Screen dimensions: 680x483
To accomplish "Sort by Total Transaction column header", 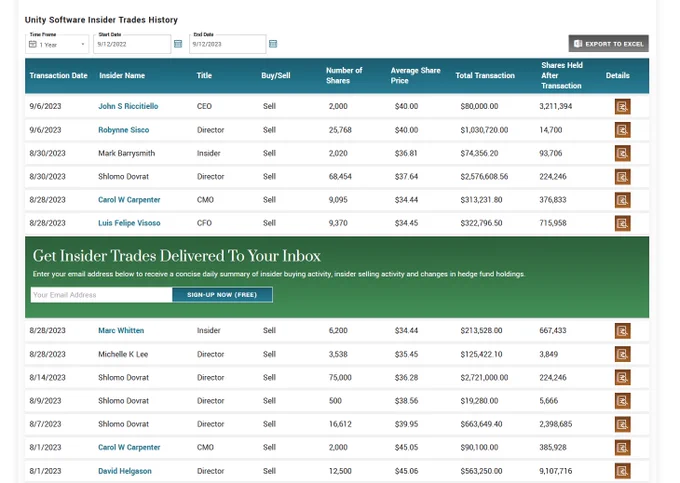I will 485,75.
